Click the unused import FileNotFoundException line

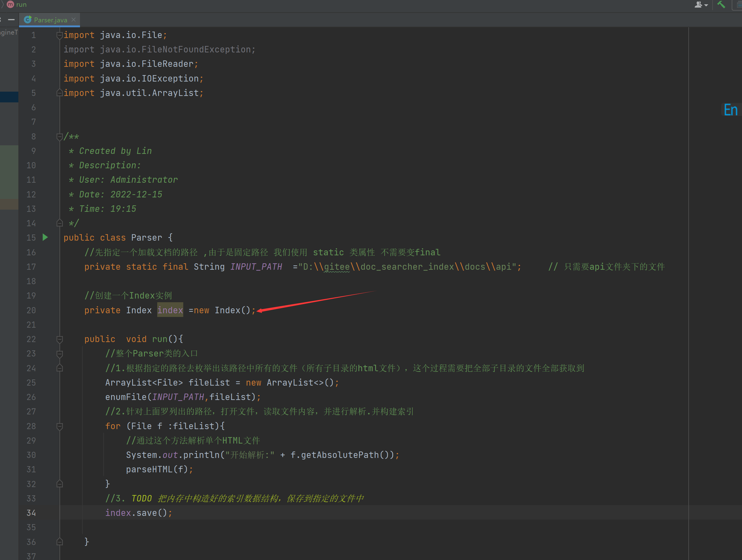pyautogui.click(x=159, y=49)
